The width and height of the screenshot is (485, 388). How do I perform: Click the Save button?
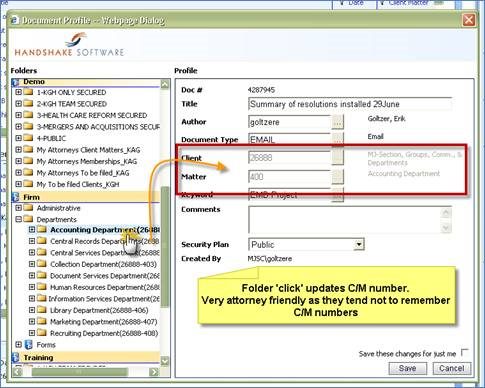[407, 368]
